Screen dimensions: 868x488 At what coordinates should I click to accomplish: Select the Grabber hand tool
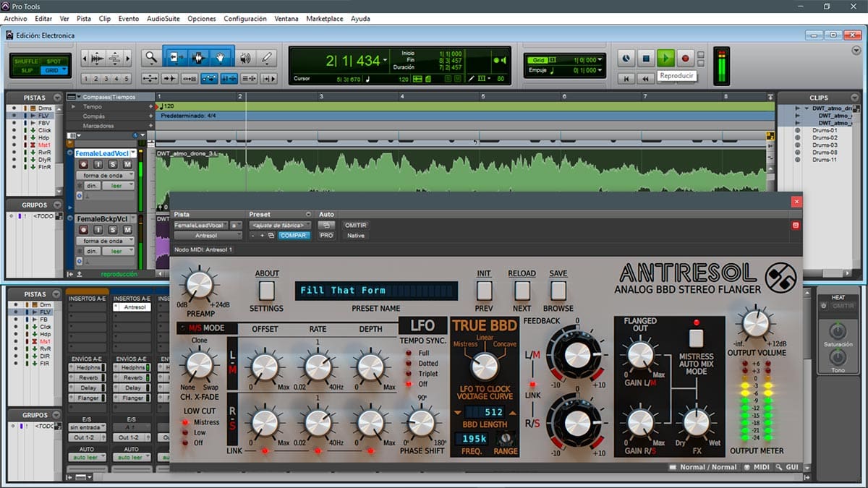221,58
